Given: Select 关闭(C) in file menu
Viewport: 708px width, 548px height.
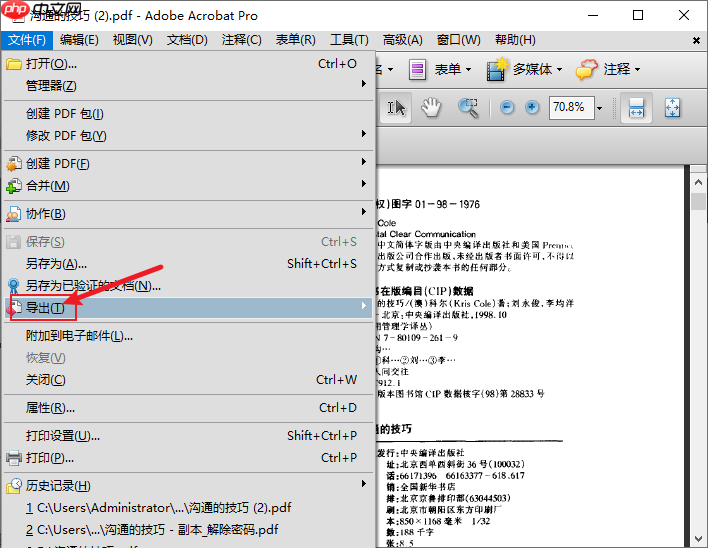Looking at the screenshot, I should coord(188,380).
